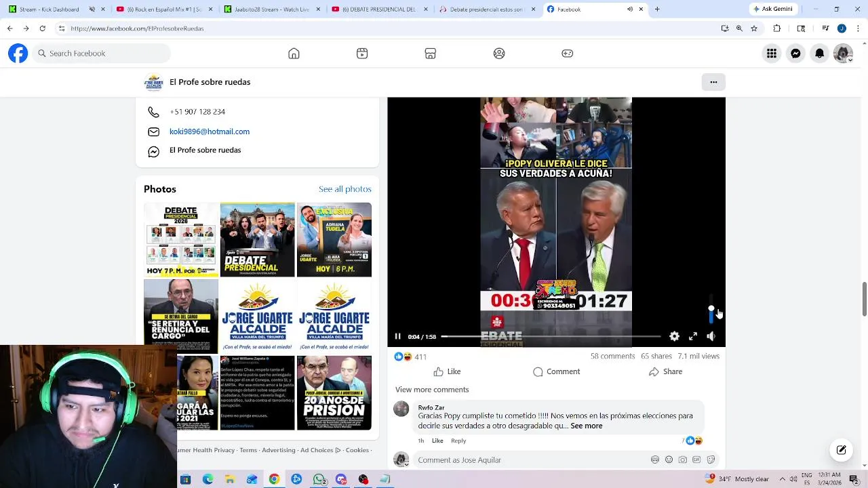This screenshot has height=488, width=868.
Task: Attach a photo with camera icon in comment box
Action: pyautogui.click(x=682, y=460)
